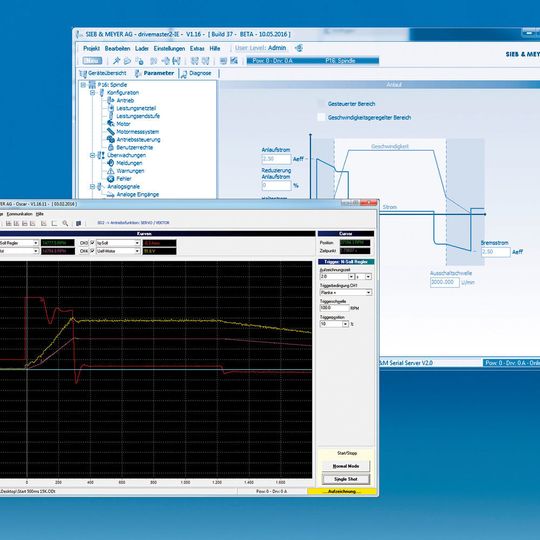The image size is (540, 540).
Task: Click the pin icon in drivemaster toolbar
Action: click(116, 61)
